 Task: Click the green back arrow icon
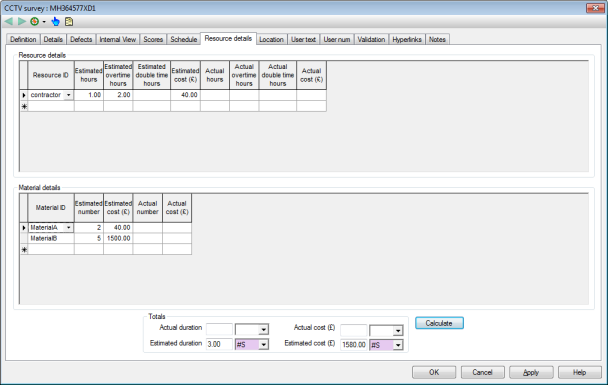pos(9,22)
